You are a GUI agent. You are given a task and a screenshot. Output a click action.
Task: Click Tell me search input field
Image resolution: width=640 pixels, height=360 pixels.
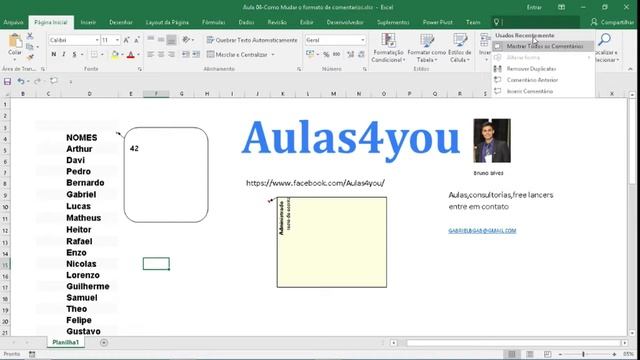(536, 22)
